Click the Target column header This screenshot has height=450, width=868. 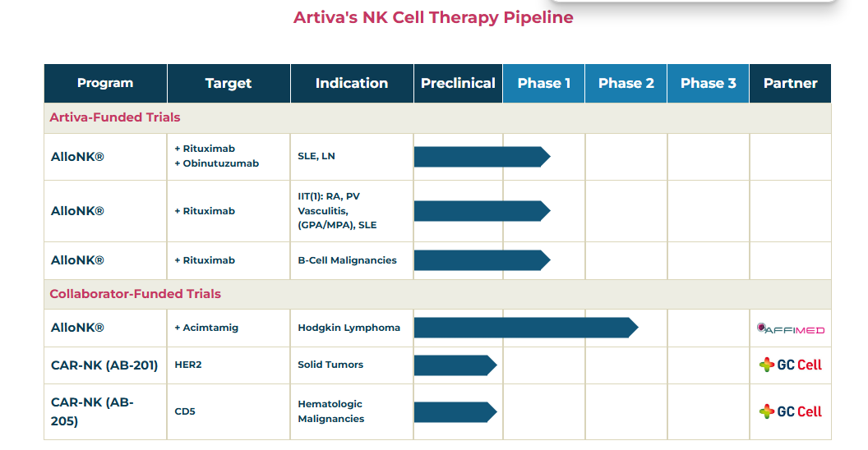click(x=229, y=83)
